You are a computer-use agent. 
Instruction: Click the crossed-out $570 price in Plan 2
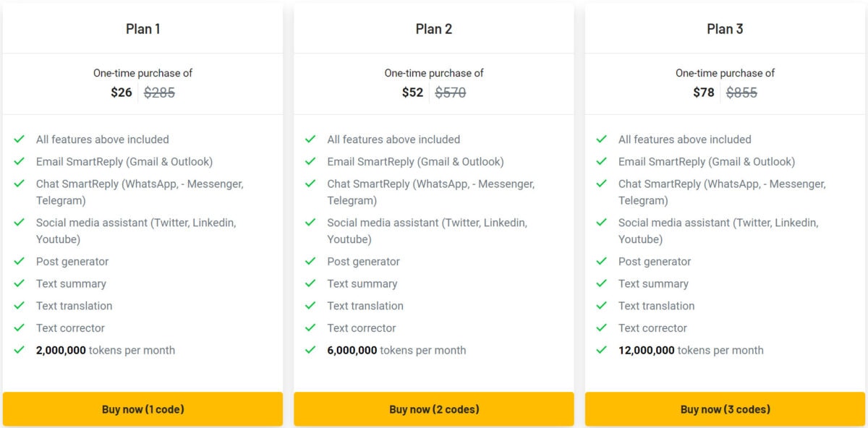tap(451, 93)
